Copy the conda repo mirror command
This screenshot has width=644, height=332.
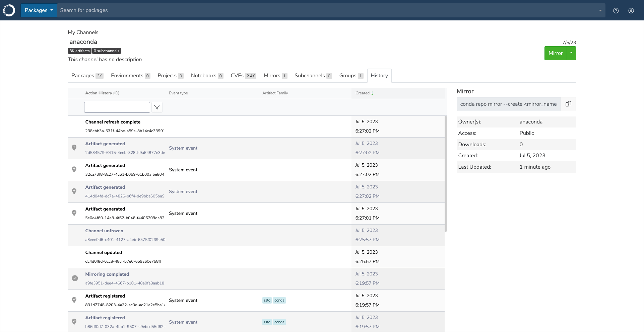point(568,104)
